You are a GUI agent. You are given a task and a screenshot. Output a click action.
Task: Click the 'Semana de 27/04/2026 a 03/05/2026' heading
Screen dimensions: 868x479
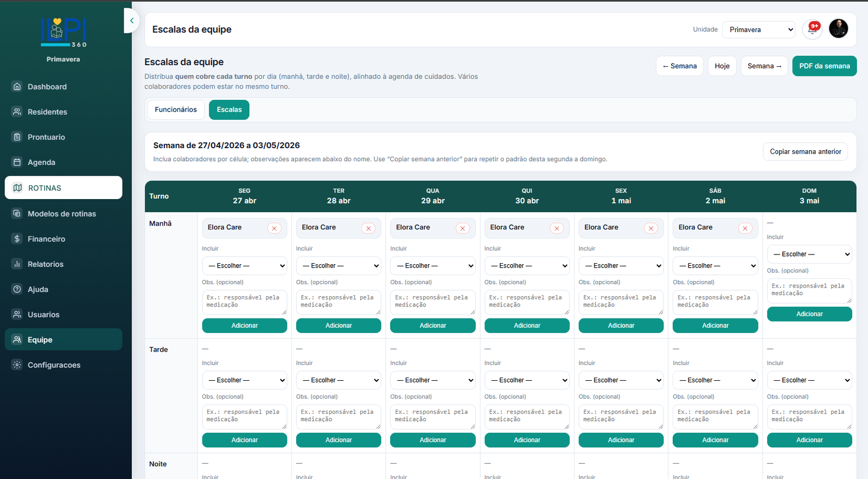226,145
